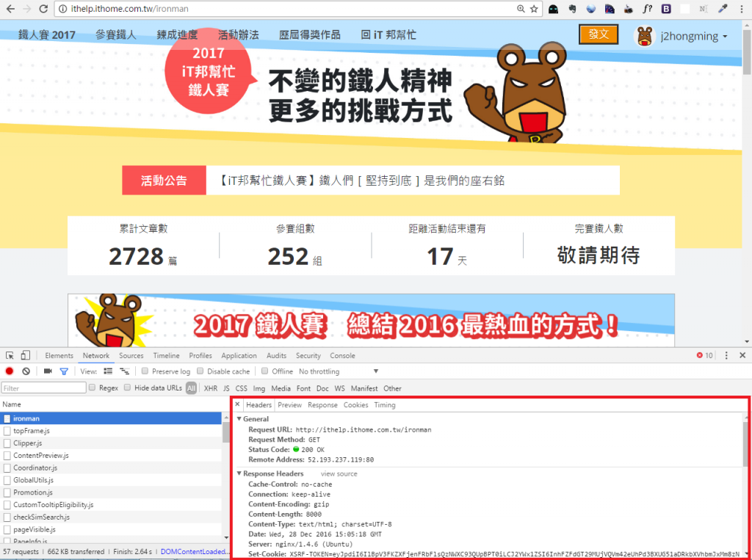Filter requests by CSS type
752x560 pixels.
point(241,388)
